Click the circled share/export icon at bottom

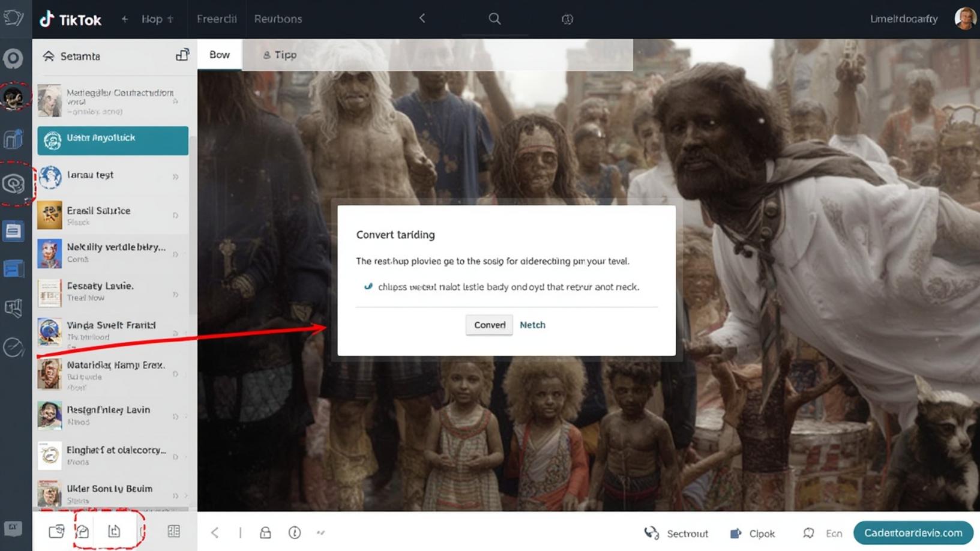tap(115, 532)
